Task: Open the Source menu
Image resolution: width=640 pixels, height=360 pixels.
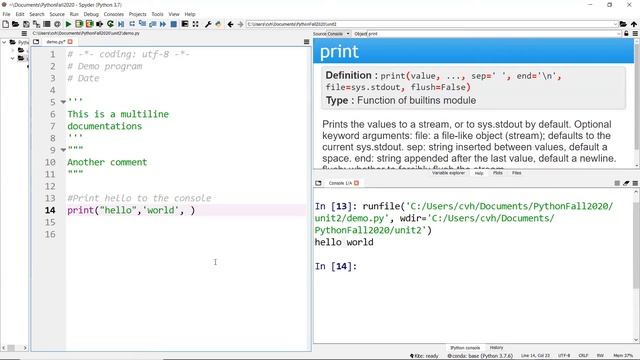Action: coord(57,14)
